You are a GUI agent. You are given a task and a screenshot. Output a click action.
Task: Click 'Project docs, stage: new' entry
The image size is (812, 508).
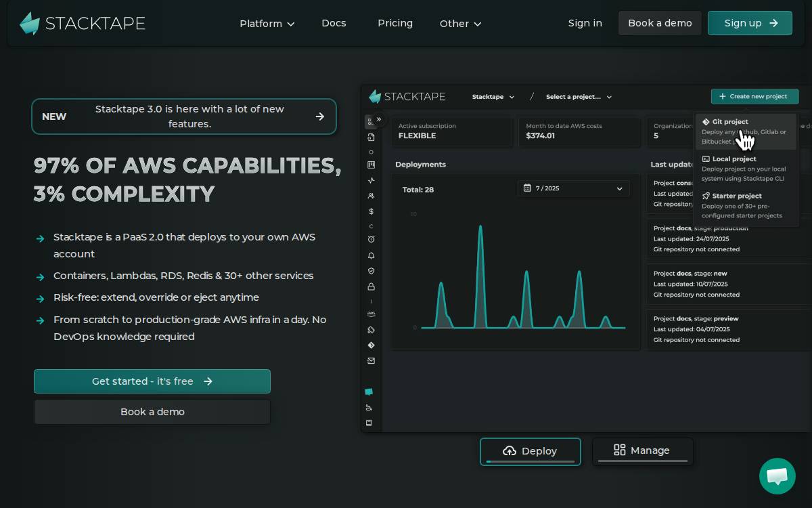(x=729, y=284)
